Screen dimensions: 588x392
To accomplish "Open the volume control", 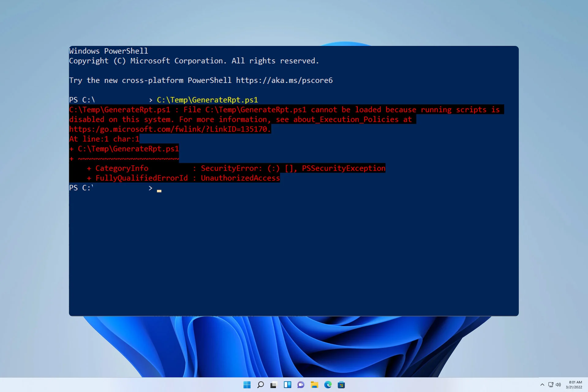I will pyautogui.click(x=559, y=385).
